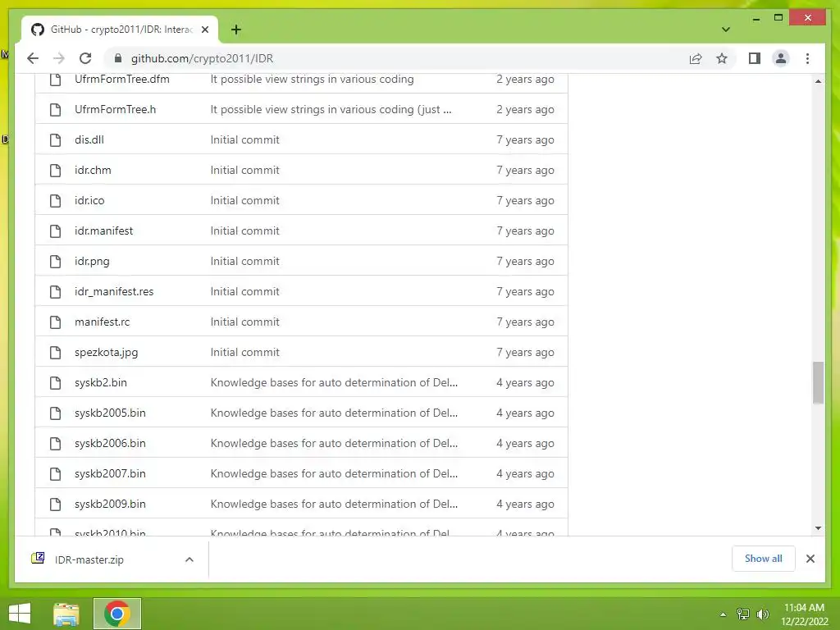Click the file icon beside idr.png
Viewport: 840px width, 630px height.
pos(55,262)
